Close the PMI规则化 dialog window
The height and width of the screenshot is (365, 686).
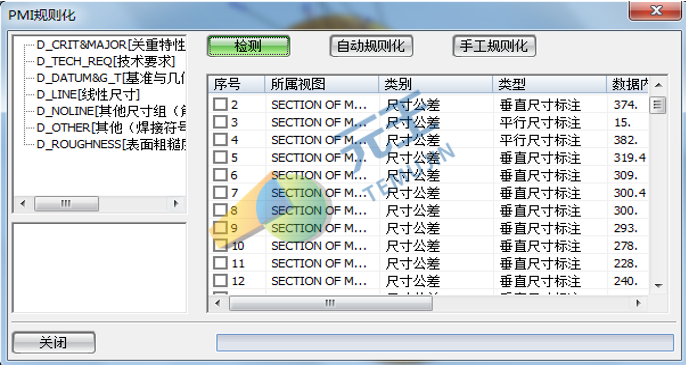pos(656,11)
